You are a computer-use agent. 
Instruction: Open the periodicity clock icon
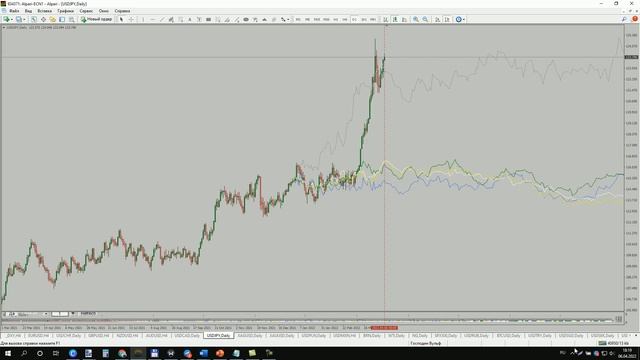tap(458, 19)
